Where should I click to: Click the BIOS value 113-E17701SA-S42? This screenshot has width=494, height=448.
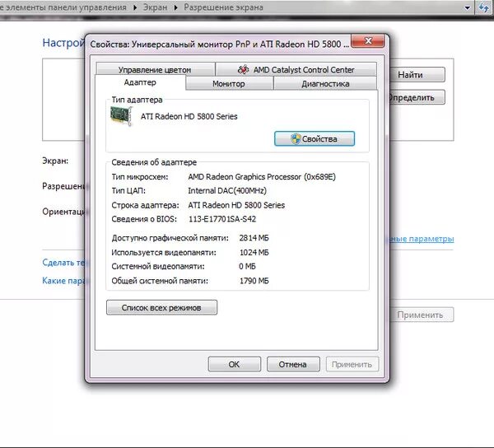click(222, 219)
